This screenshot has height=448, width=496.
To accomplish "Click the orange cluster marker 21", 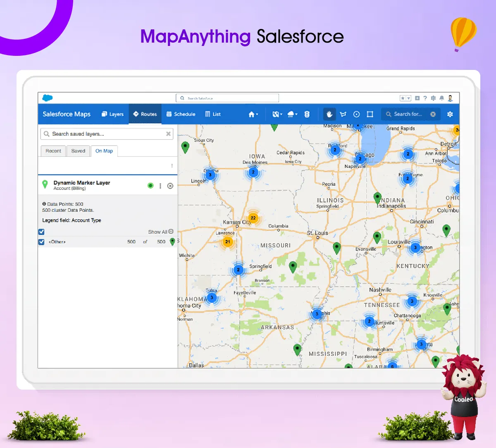I will [228, 242].
